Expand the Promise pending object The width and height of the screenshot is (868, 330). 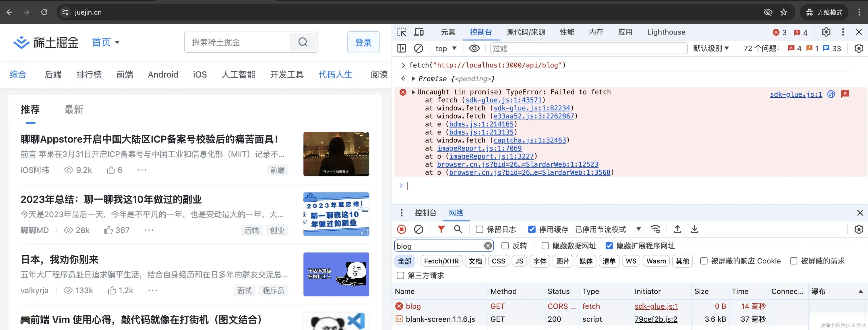[413, 78]
